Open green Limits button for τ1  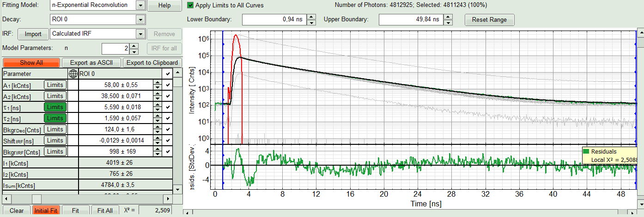tap(55, 107)
